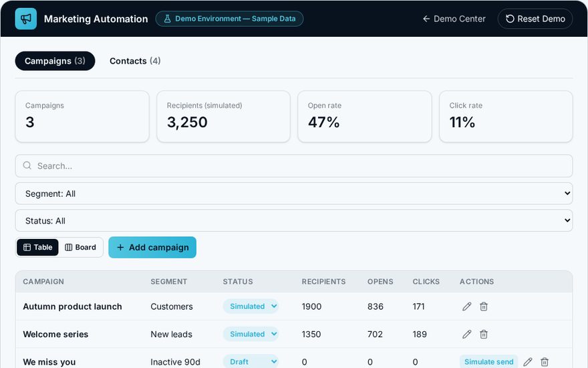This screenshot has width=588, height=368.
Task: Click Add campaign button
Action: pyautogui.click(x=152, y=248)
